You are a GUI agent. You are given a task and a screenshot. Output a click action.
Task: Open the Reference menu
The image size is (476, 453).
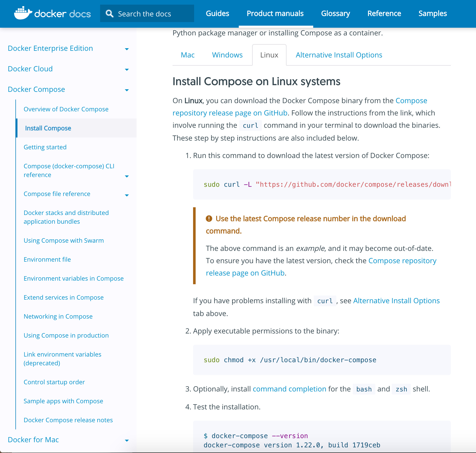coord(384,13)
